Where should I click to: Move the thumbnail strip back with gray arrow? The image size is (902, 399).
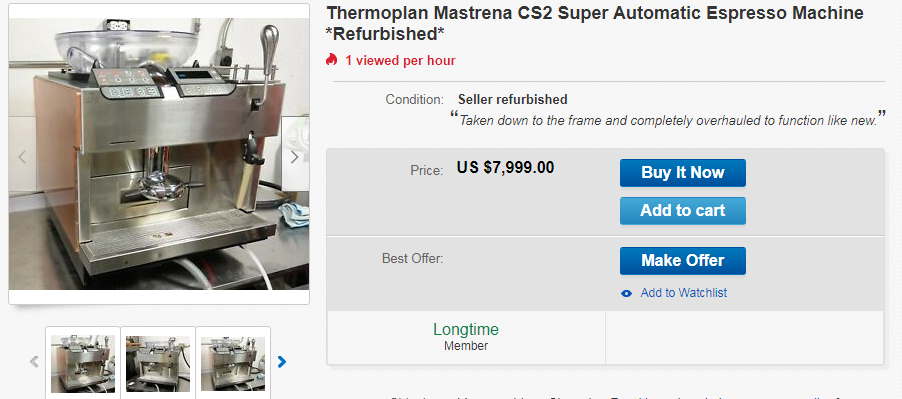35,362
